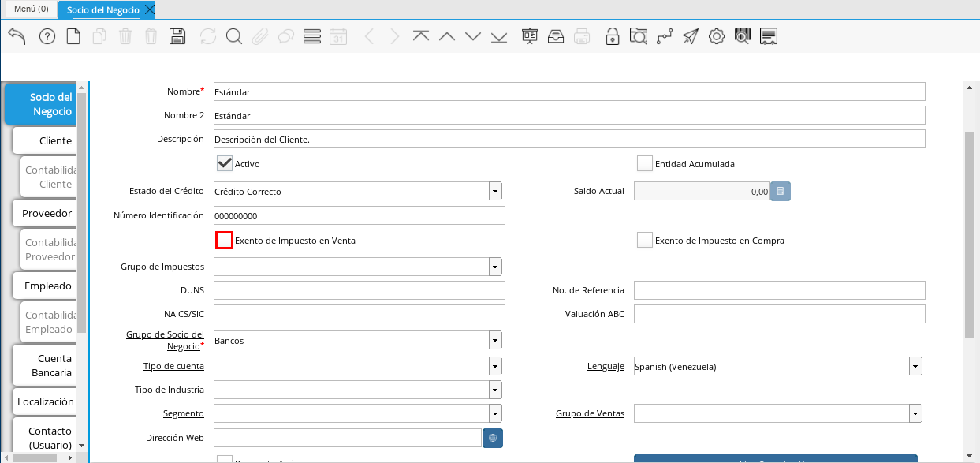Expand the Grupo de Socio del Negocio dropdown
Image resolution: width=980 pixels, height=463 pixels.
[x=494, y=340]
